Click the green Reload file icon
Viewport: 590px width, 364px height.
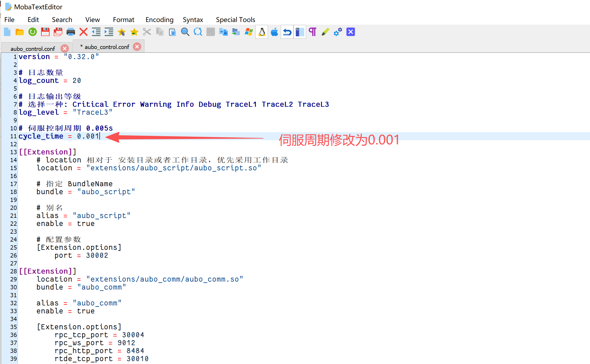pyautogui.click(x=33, y=32)
